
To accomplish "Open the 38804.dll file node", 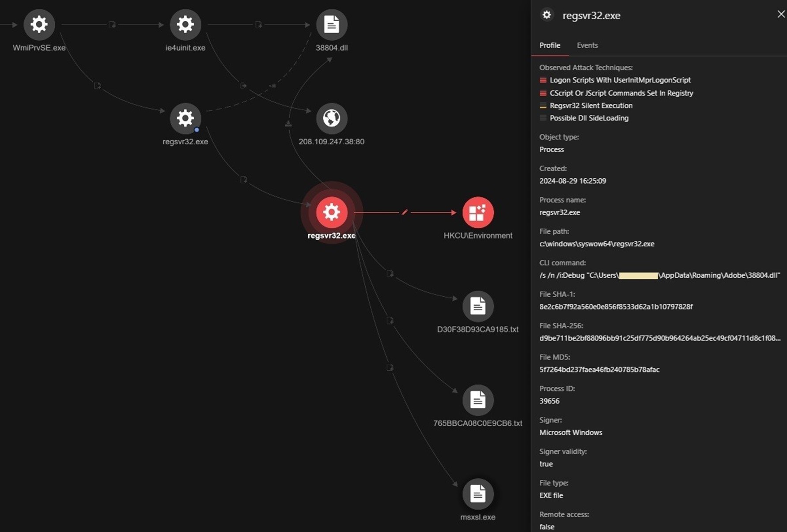I will [331, 24].
